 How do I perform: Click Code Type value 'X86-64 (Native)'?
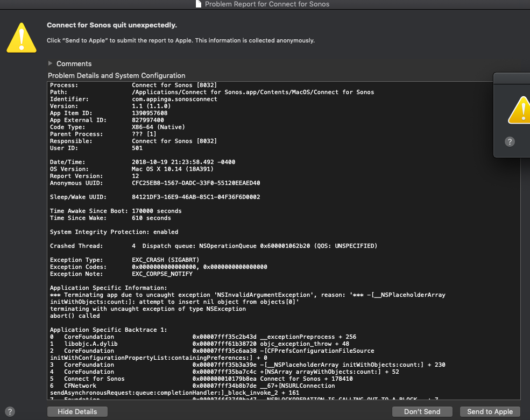tap(158, 127)
